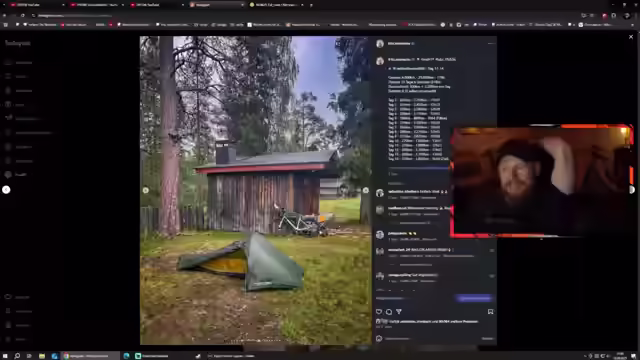Click the Post comment button
Image resolution: width=640 pixels, height=360 pixels.
(487, 338)
